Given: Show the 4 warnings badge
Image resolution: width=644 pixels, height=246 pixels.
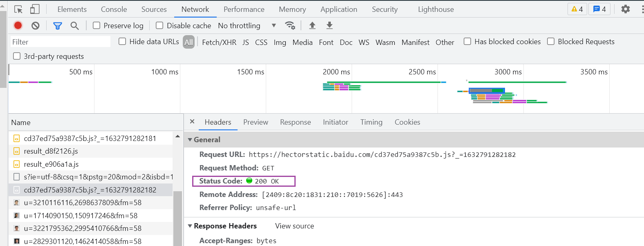Looking at the screenshot, I should pos(577,9).
